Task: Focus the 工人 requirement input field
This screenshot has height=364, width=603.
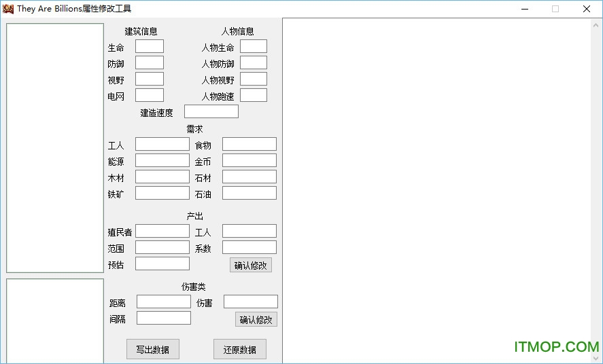Action: coord(162,144)
